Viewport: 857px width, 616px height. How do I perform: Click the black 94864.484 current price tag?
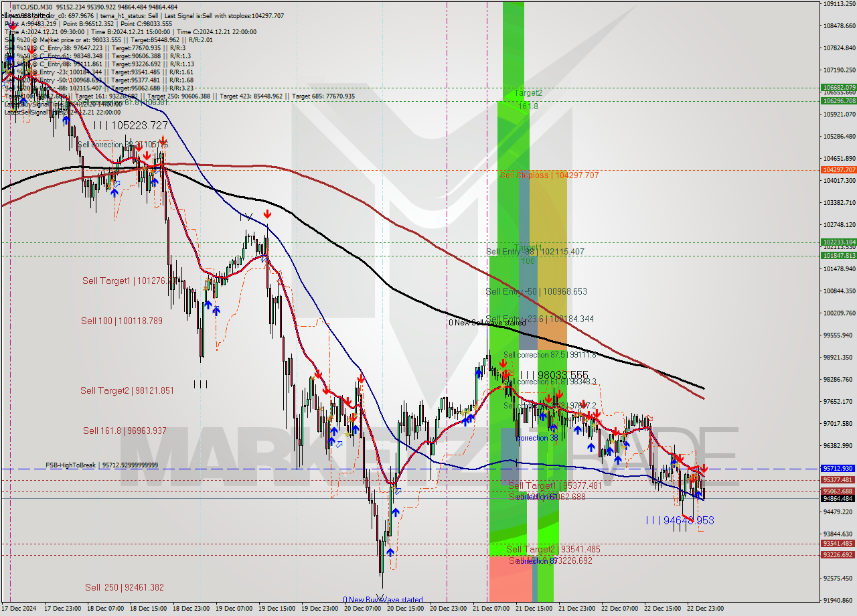(x=838, y=498)
